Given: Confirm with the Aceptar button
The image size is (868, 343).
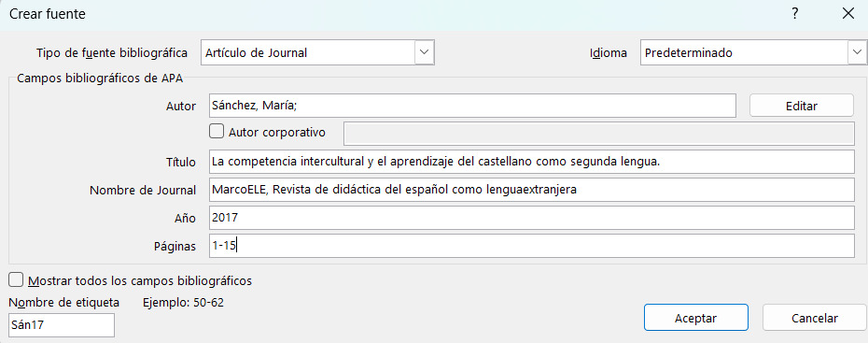Looking at the screenshot, I should click(x=696, y=318).
